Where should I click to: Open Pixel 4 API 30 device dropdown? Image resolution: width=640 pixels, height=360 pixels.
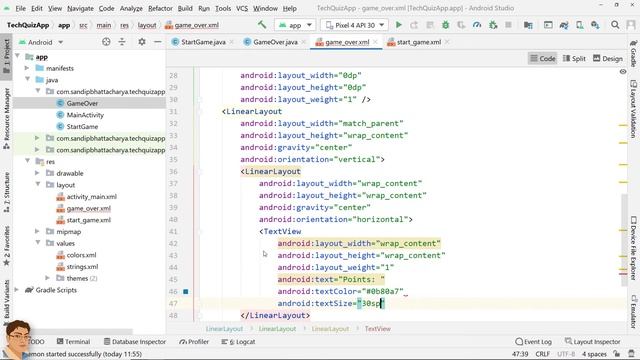click(x=354, y=25)
